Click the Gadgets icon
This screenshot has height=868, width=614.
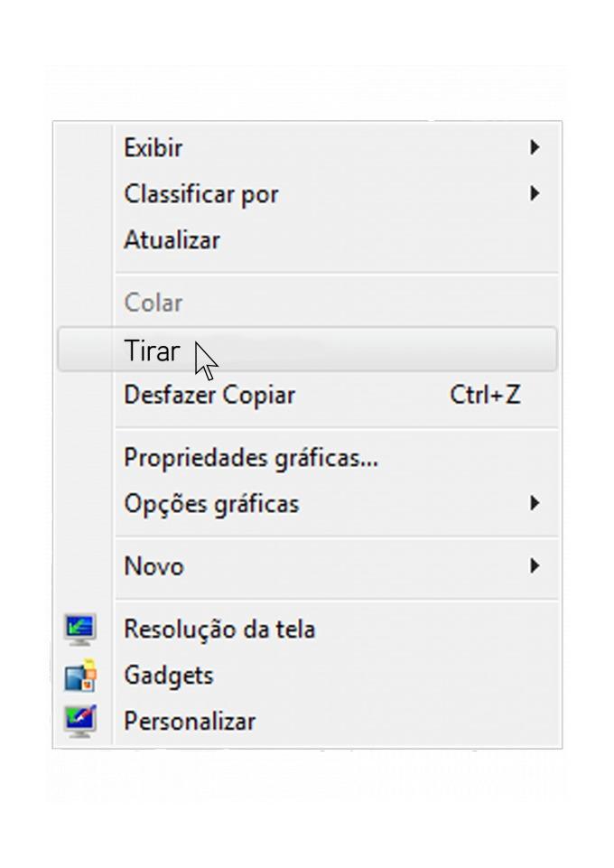click(80, 676)
